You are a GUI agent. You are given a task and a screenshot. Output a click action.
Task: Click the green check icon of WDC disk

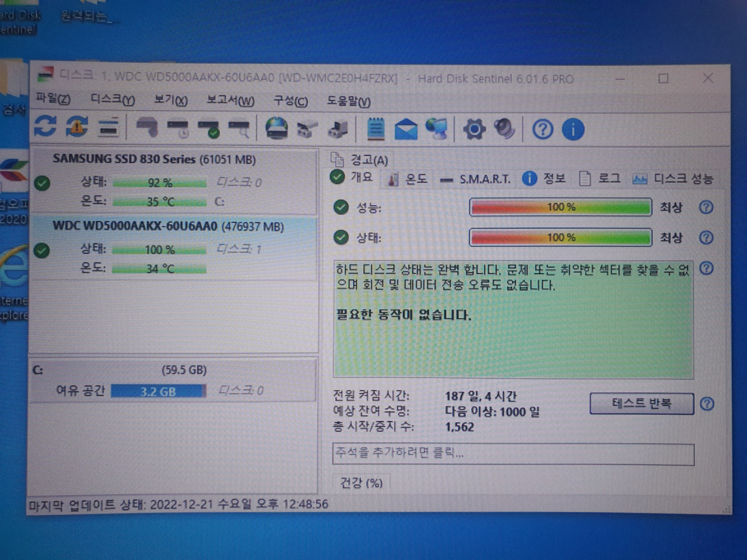click(42, 251)
